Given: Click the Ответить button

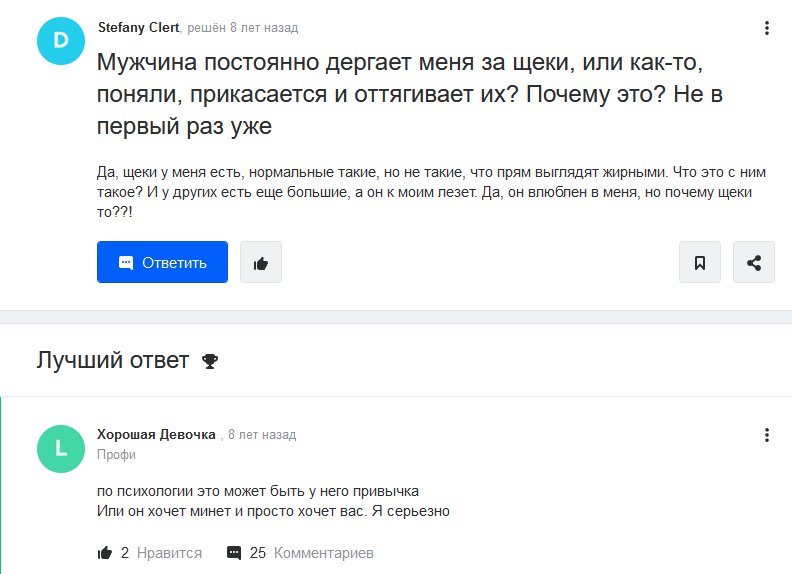Looking at the screenshot, I should [x=162, y=262].
